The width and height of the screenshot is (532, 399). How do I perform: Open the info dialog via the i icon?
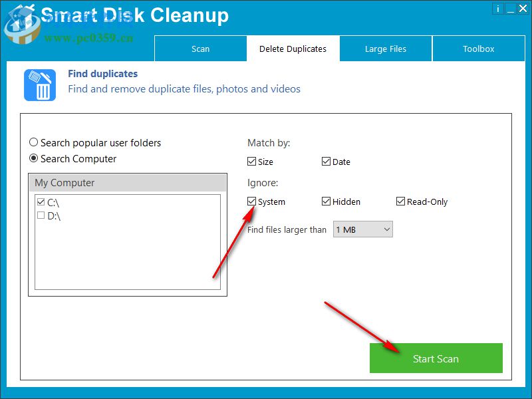pyautogui.click(x=497, y=9)
